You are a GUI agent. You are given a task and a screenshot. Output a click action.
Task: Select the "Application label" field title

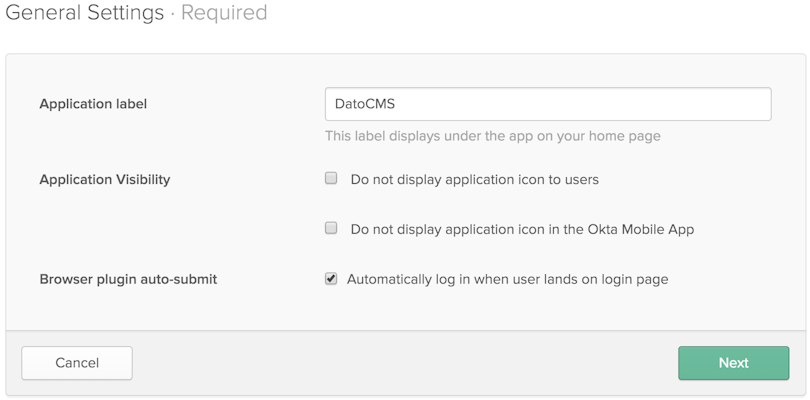point(94,104)
